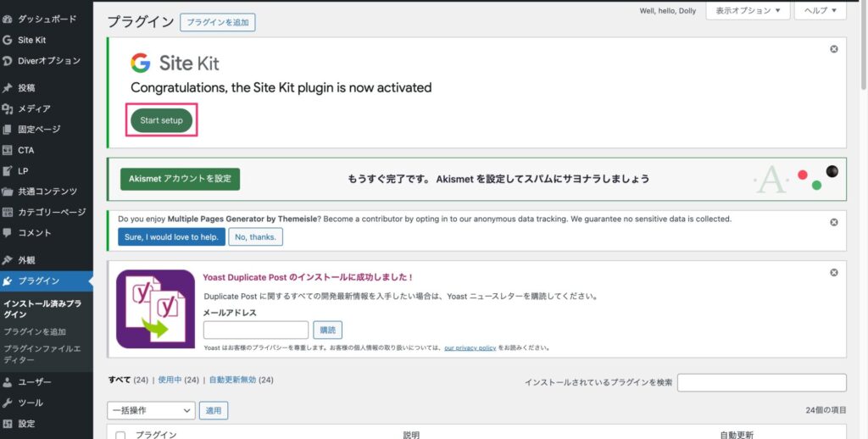
Task: Click the Users icon in sidebar
Action: [8, 382]
